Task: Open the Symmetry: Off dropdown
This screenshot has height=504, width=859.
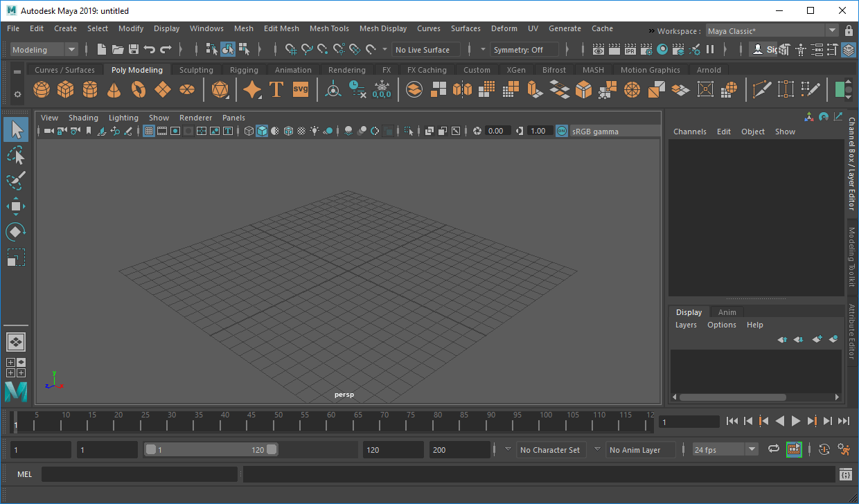Action: pos(525,49)
